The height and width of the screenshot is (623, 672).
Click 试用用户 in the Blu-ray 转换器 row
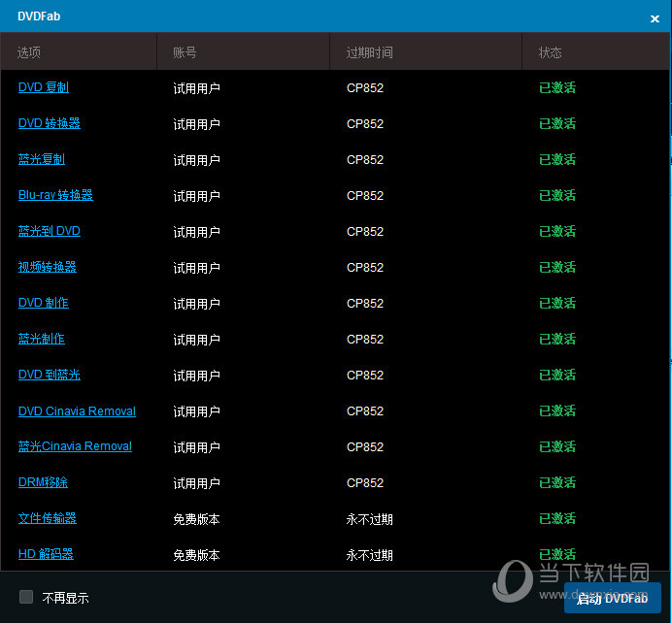[x=197, y=196]
